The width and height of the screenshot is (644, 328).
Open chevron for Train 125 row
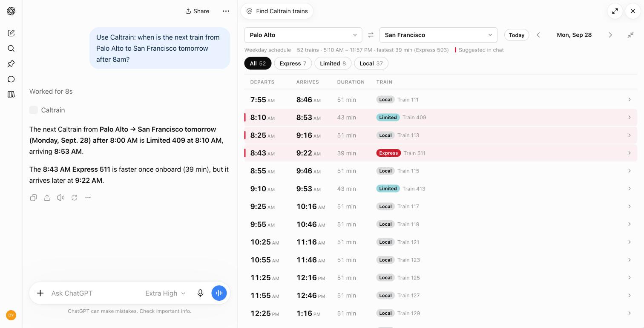[630, 278]
